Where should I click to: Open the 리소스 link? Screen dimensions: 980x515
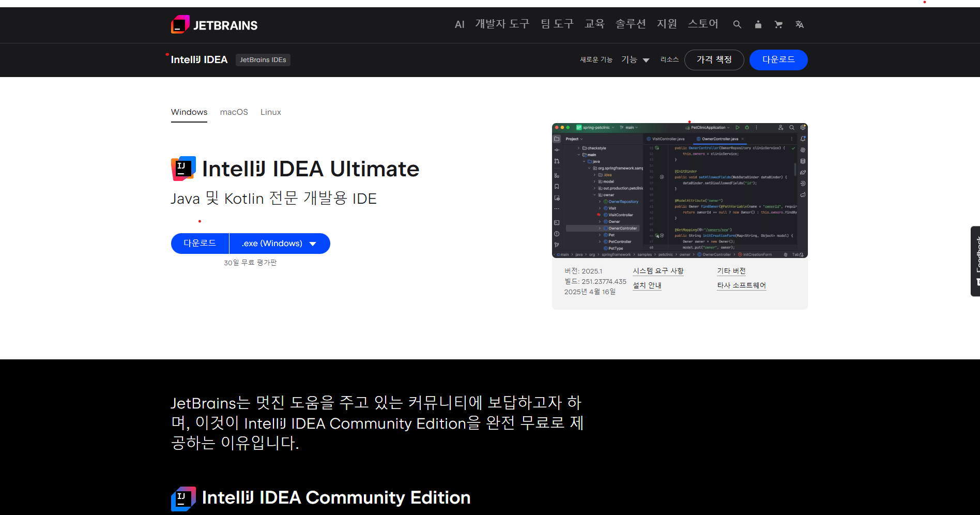tap(669, 59)
